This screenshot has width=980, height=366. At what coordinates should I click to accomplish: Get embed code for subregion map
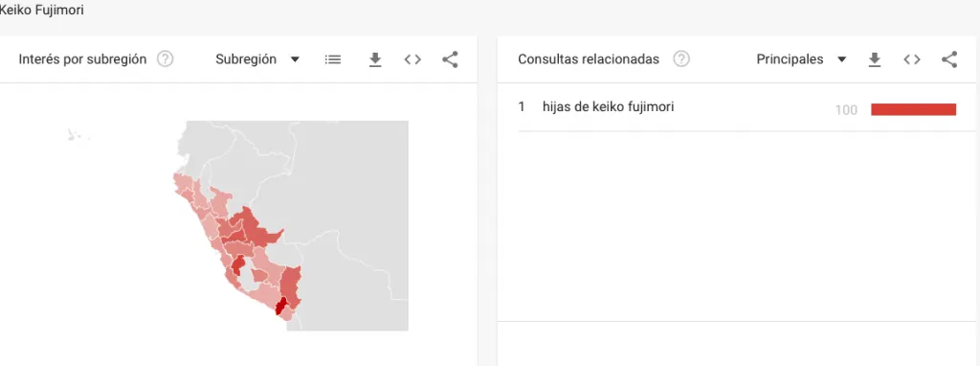[412, 59]
